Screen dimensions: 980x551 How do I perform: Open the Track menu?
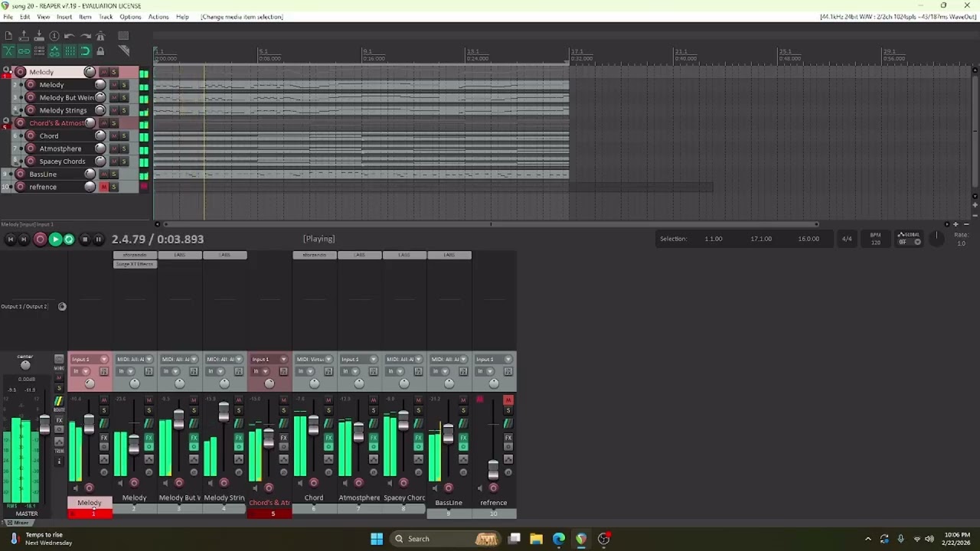point(106,17)
